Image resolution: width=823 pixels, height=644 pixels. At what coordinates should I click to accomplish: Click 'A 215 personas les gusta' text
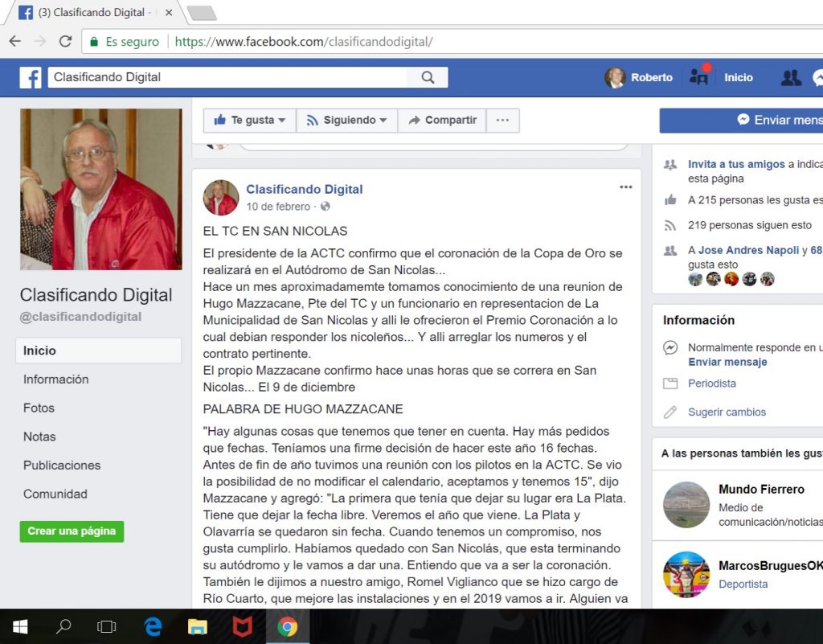[x=755, y=200]
